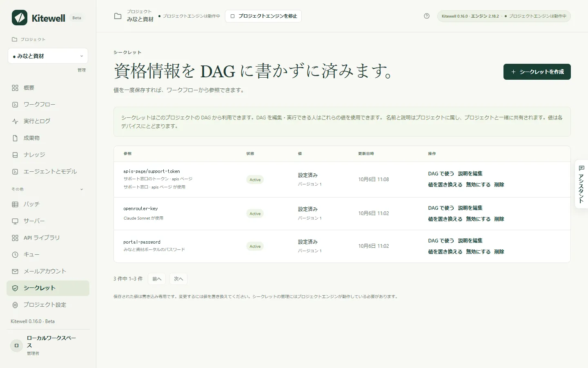Click 説明を編集 for apis-page/support-token

(x=470, y=174)
